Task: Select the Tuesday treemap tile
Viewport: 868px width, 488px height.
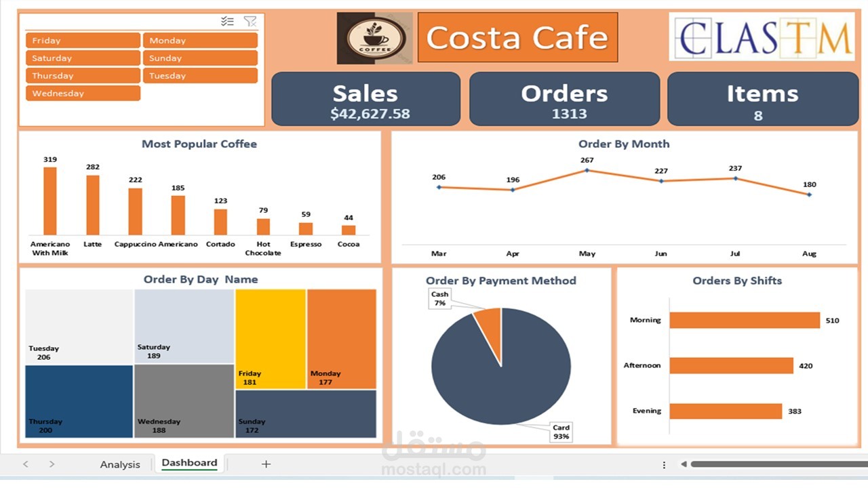Action: pos(79,327)
